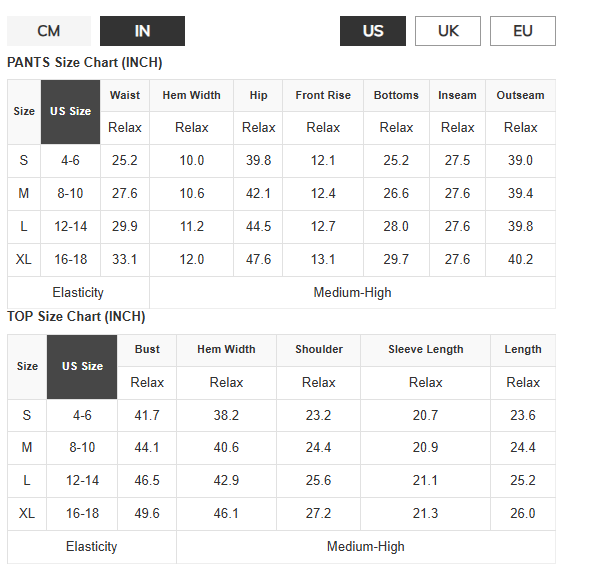Switch measurement units to CM

pyautogui.click(x=49, y=31)
